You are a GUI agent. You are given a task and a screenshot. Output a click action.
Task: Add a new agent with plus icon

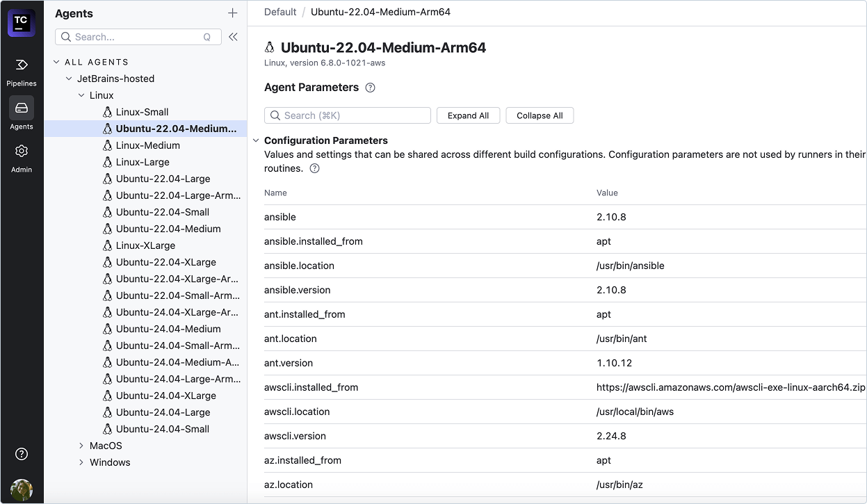(x=233, y=13)
